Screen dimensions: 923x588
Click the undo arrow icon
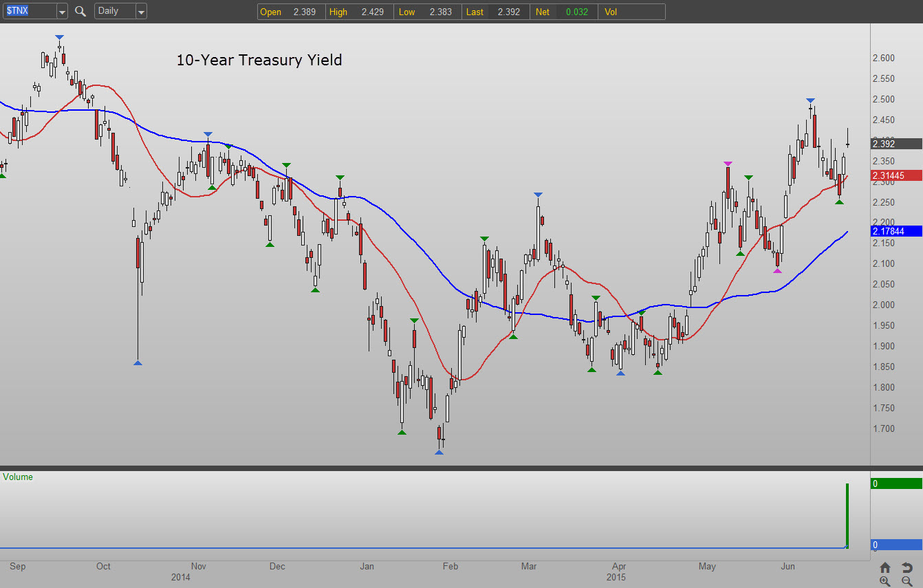[x=906, y=567]
